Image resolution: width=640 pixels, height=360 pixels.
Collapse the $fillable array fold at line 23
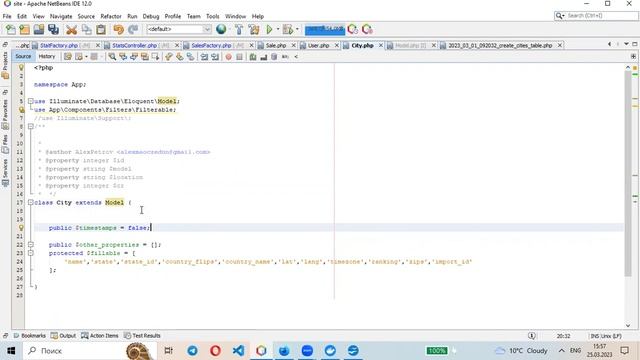click(x=31, y=253)
